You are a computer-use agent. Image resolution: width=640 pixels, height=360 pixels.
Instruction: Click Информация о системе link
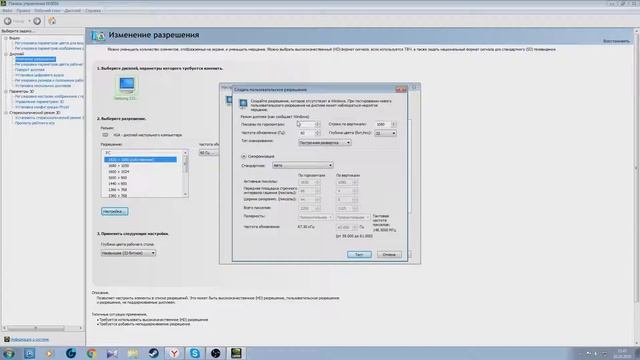point(30,340)
